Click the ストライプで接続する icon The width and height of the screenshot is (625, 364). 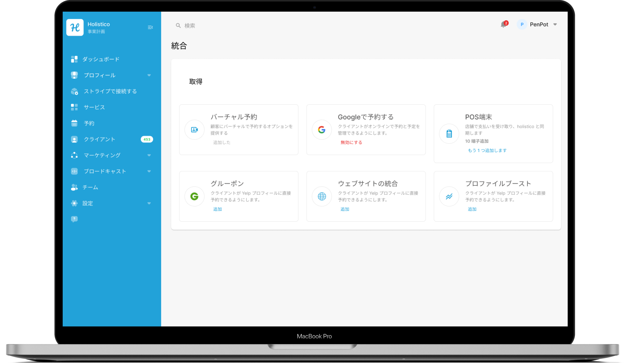click(74, 91)
